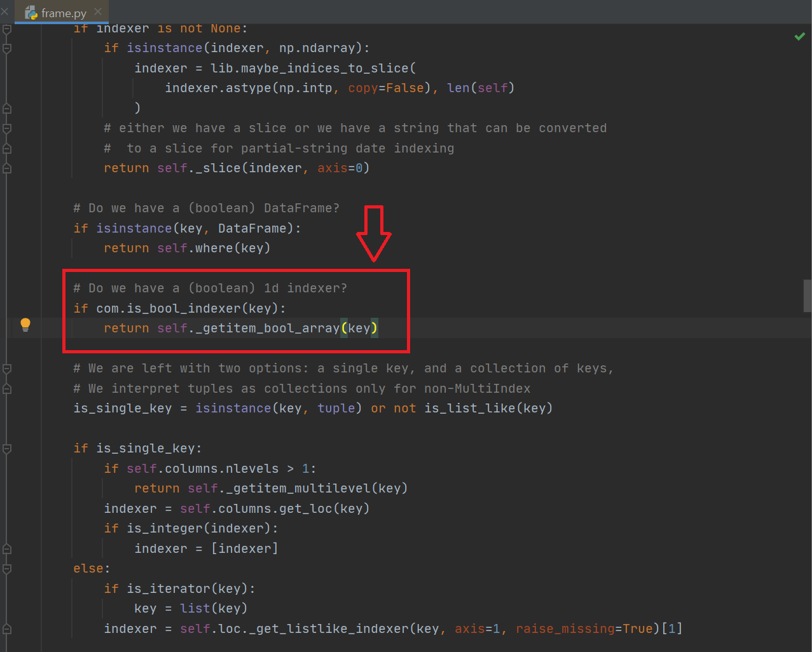The height and width of the screenshot is (652, 812).
Task: Toggle a breakpoint on the "return self.where(key)" line
Action: (x=57, y=248)
